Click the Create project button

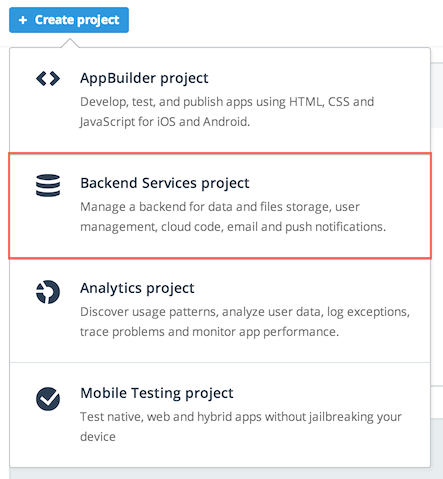[x=69, y=20]
